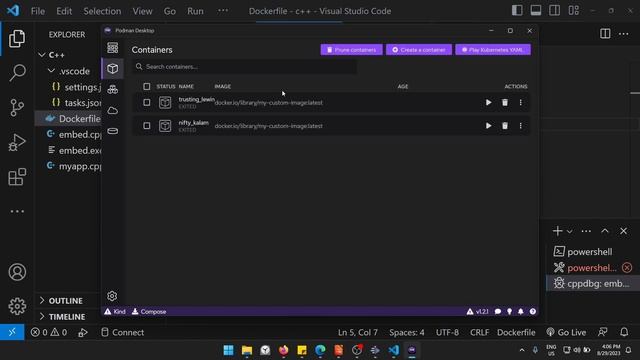Open the Extensions view in VS Code

(17, 177)
